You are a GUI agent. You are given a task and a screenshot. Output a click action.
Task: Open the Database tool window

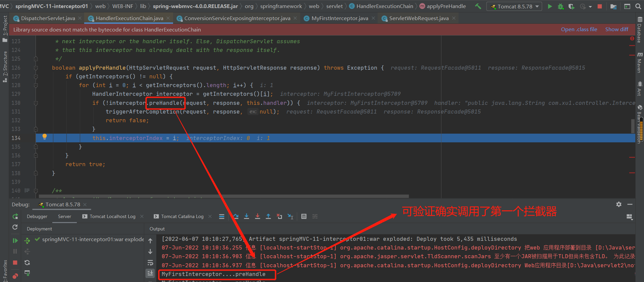[640, 30]
